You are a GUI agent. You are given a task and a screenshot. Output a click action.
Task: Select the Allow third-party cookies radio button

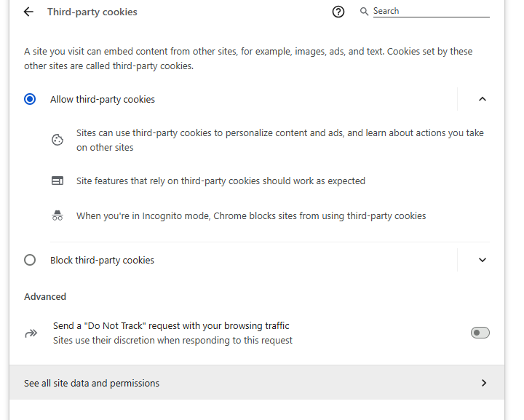[30, 99]
